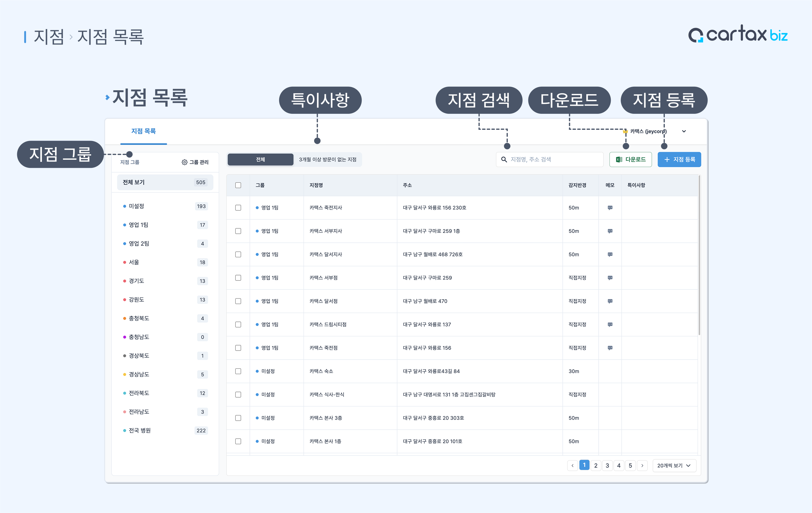Image resolution: width=812 pixels, height=513 pixels.
Task: Go to page 3 in pagination
Action: [x=607, y=466]
